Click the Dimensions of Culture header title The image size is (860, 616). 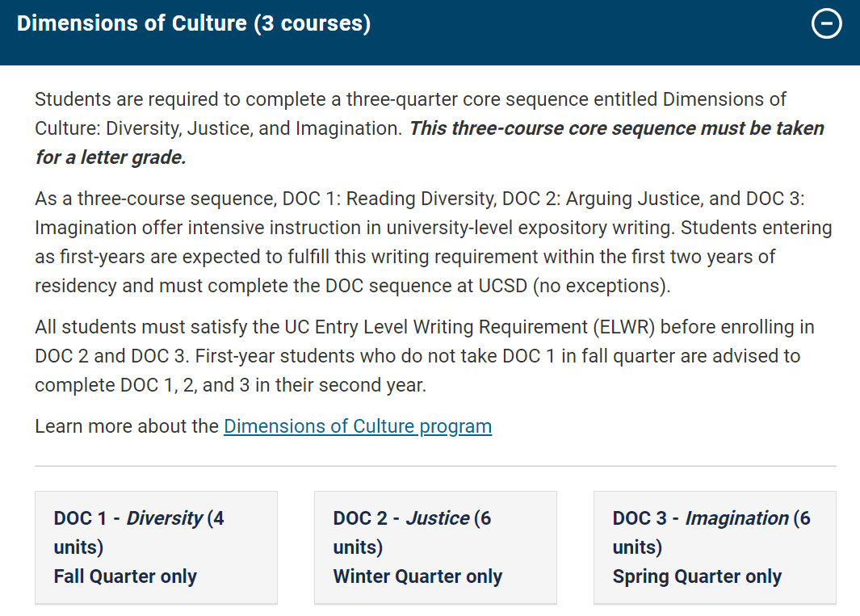[132, 23]
